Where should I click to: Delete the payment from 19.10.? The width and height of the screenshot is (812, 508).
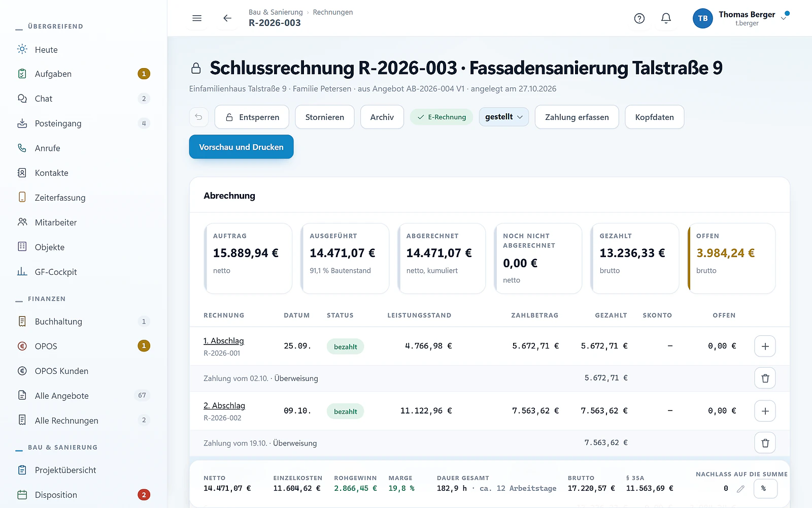point(765,443)
